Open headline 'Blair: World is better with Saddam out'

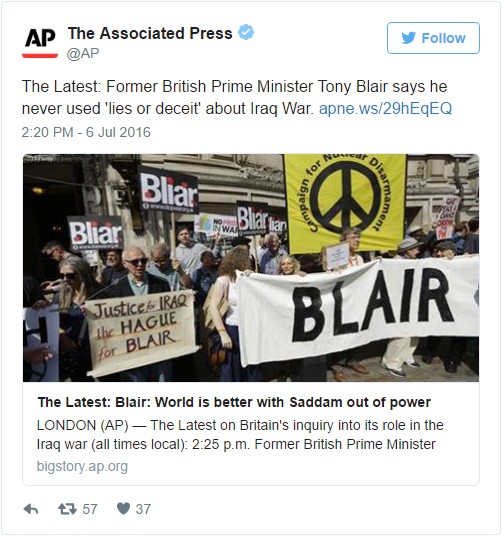pos(234,402)
